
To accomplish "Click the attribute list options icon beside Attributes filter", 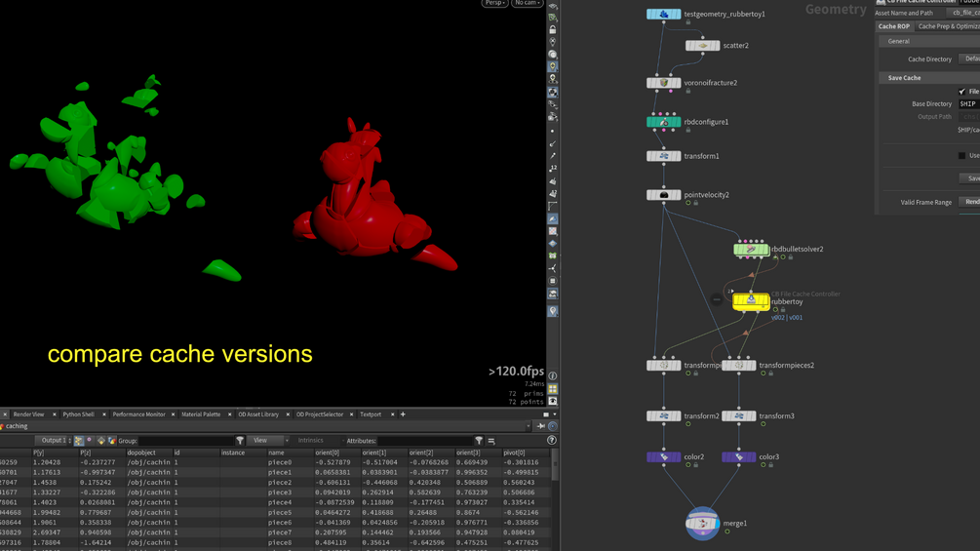I will point(491,441).
